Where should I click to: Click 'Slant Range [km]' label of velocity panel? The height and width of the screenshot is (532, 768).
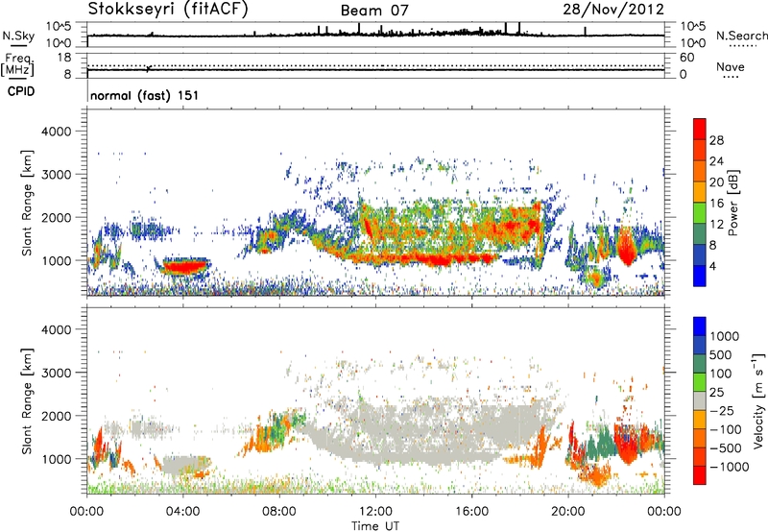(27, 400)
